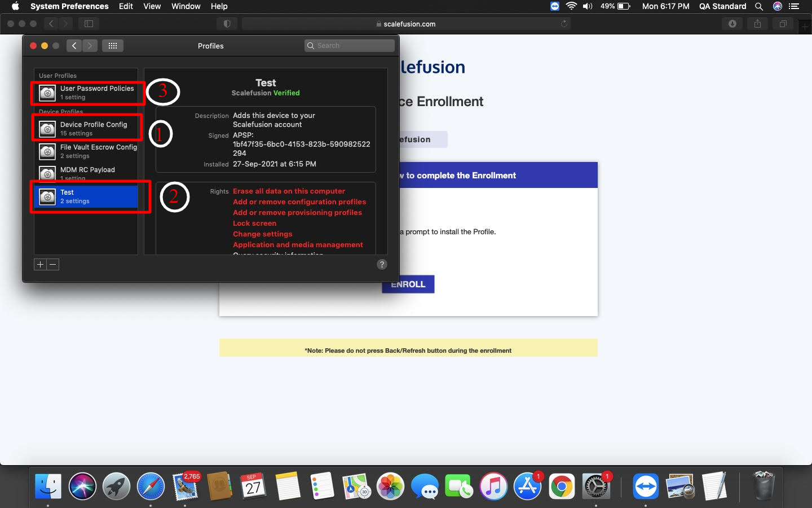The width and height of the screenshot is (812, 508).
Task: Open the Profiles help question mark
Action: (382, 264)
